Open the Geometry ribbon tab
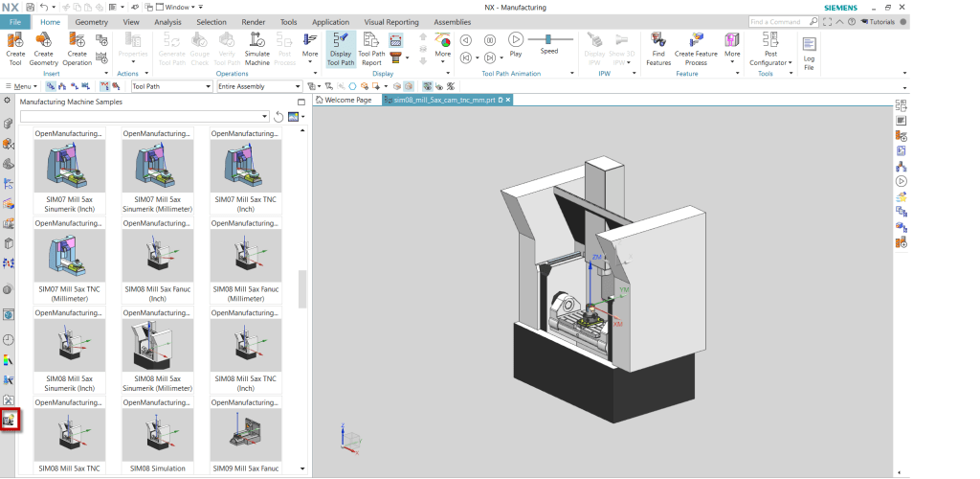This screenshot has height=479, width=980. [x=92, y=21]
